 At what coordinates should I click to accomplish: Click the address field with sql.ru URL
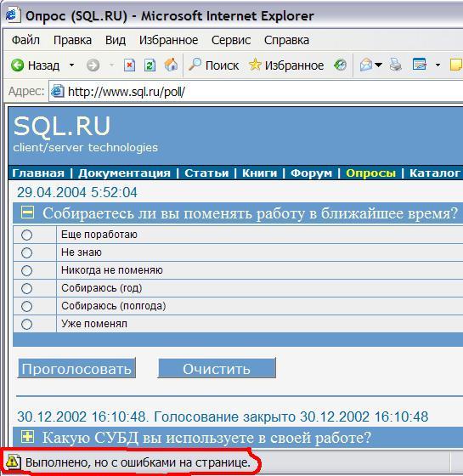click(256, 92)
